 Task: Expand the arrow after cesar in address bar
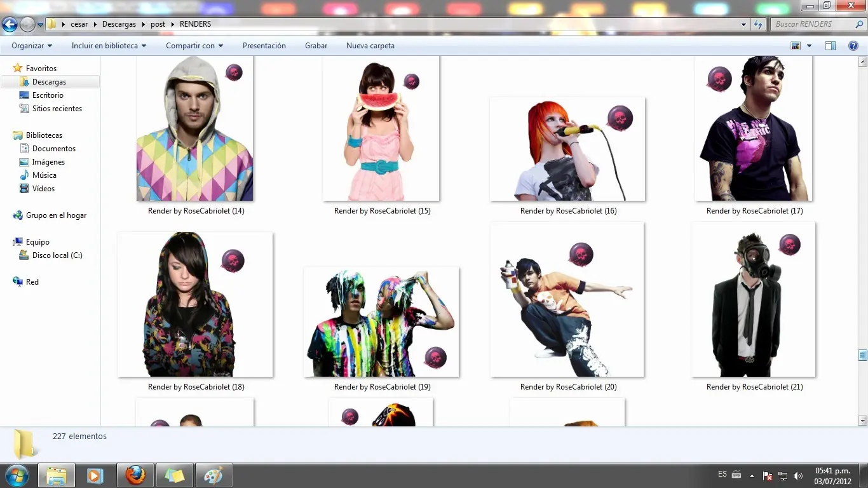click(x=95, y=24)
